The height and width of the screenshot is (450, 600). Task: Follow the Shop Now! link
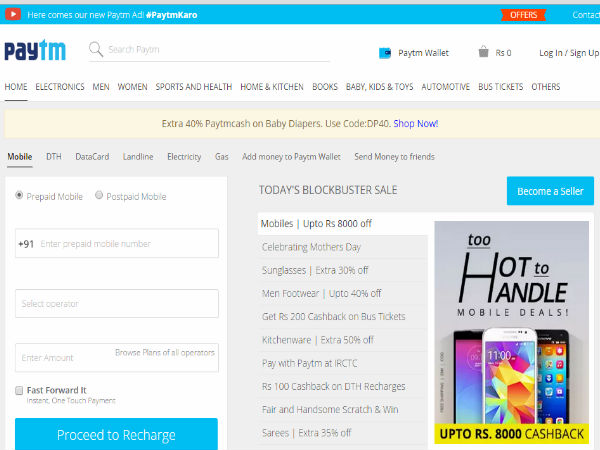click(x=415, y=124)
